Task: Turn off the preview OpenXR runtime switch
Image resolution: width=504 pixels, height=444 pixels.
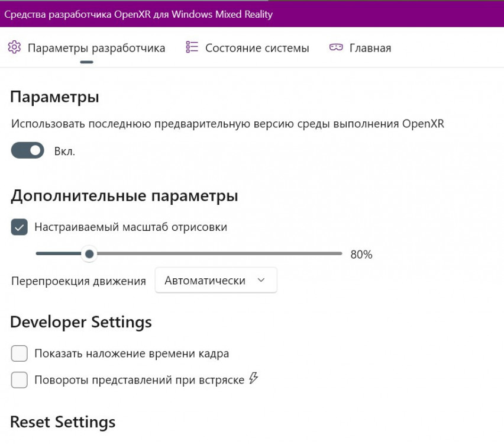Action: tap(28, 151)
